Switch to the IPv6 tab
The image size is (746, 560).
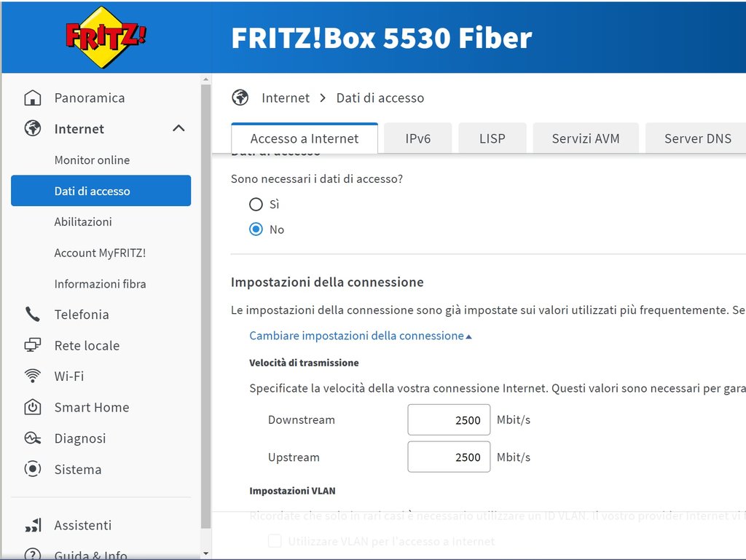tap(418, 138)
